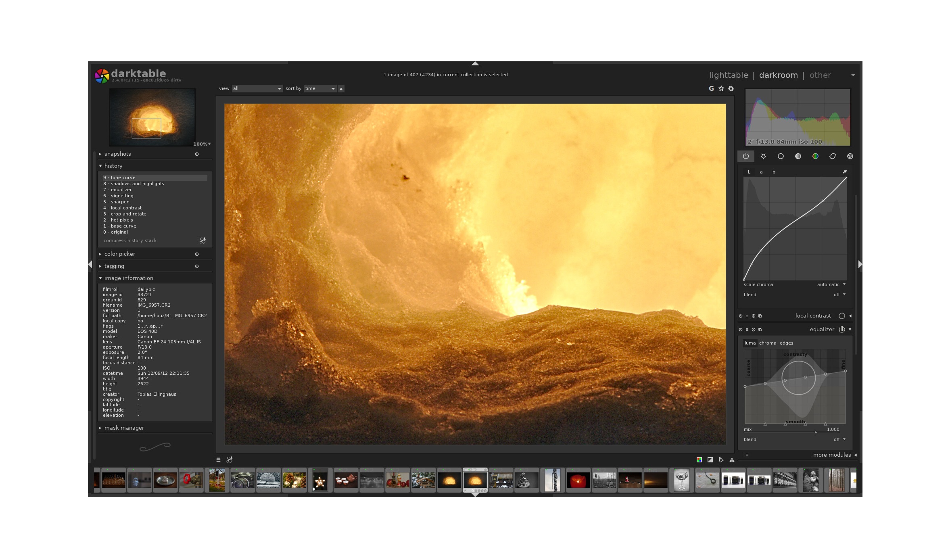This screenshot has width=948, height=560.
Task: Enable the gamut check warning indicator
Action: (732, 460)
